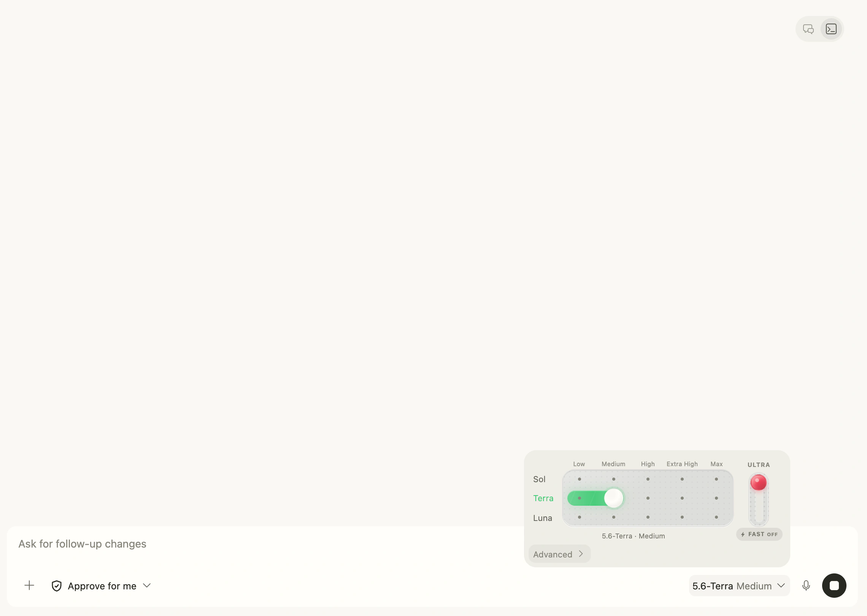Viewport: 867px width, 616px height.
Task: Choose Luna at Low effort dot
Action: point(580,517)
